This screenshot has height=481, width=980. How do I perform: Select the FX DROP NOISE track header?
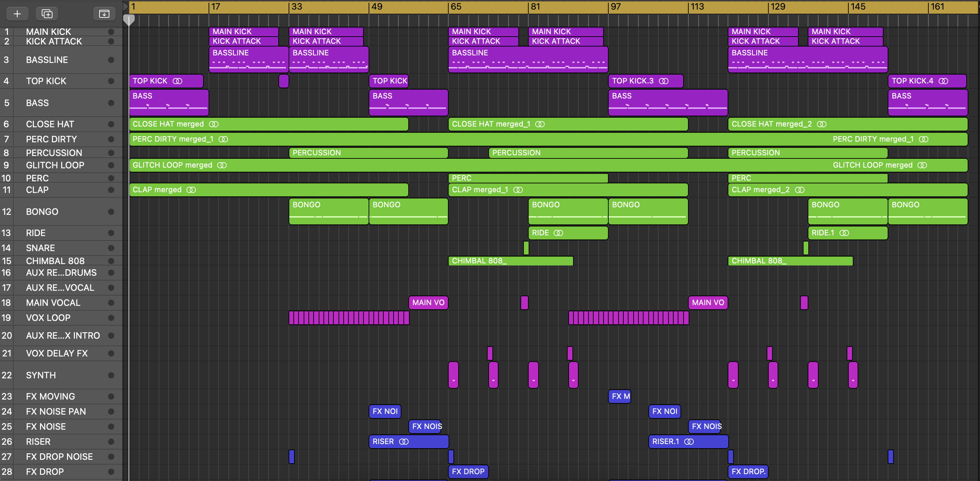pos(59,457)
